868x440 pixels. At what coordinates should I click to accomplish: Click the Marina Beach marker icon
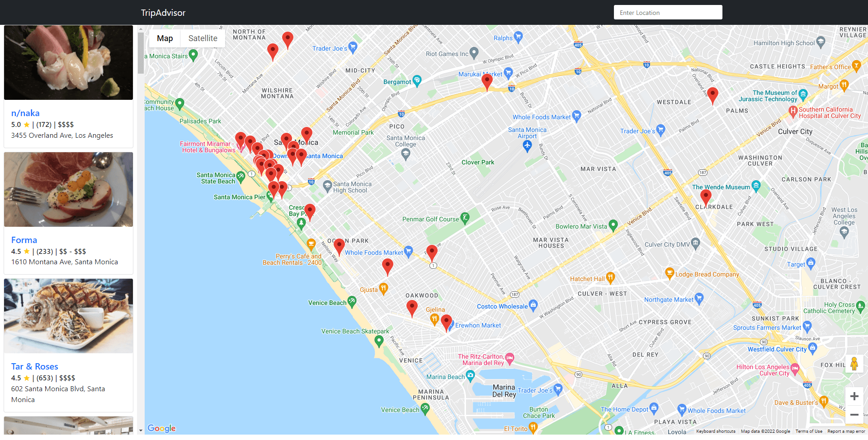click(x=470, y=376)
